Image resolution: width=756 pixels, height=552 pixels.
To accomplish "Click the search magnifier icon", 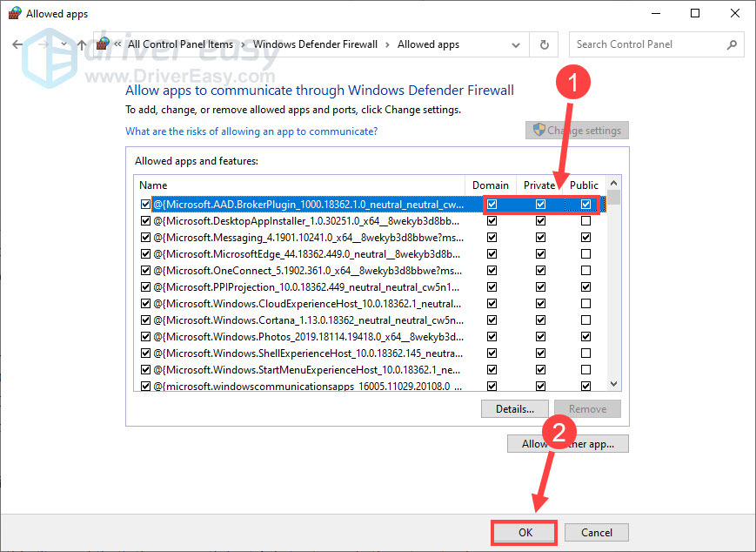I will coord(732,45).
